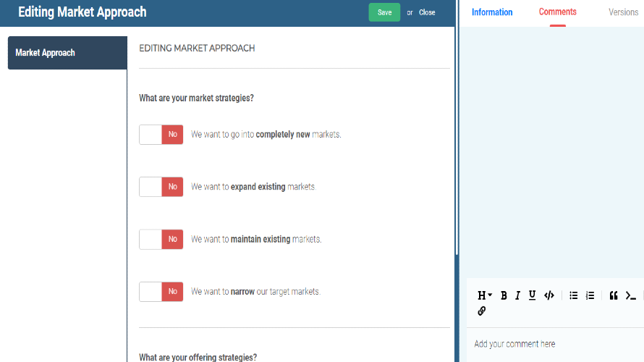644x362 pixels.
Task: Click the Close link in header
Action: point(427,12)
